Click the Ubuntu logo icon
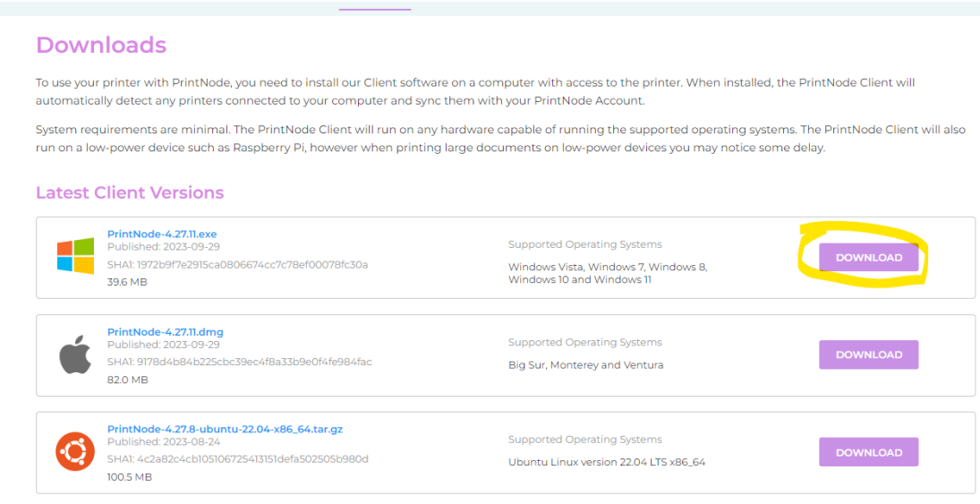 point(75,452)
